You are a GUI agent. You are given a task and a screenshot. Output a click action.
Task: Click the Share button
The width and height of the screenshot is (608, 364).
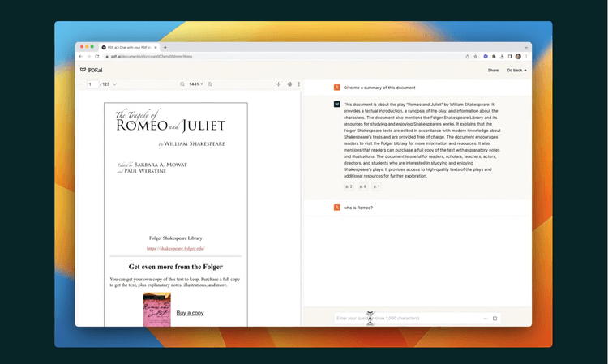point(493,71)
